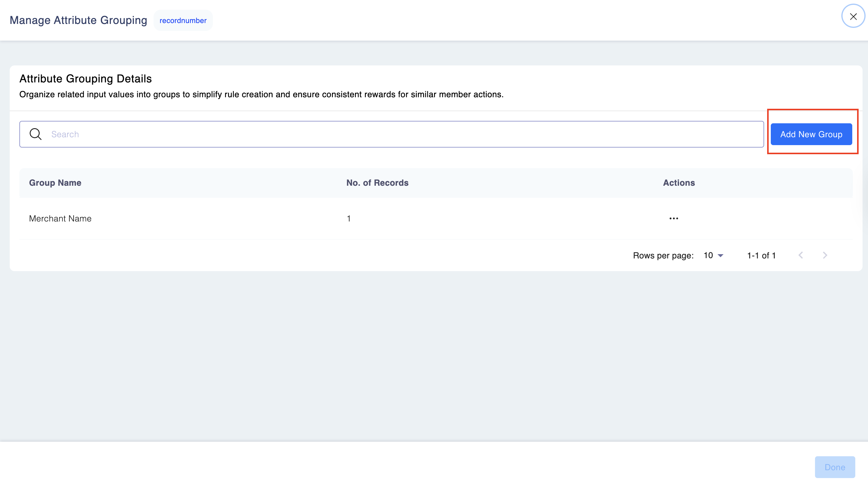Click the Add New Group button
The height and width of the screenshot is (492, 868).
[811, 134]
